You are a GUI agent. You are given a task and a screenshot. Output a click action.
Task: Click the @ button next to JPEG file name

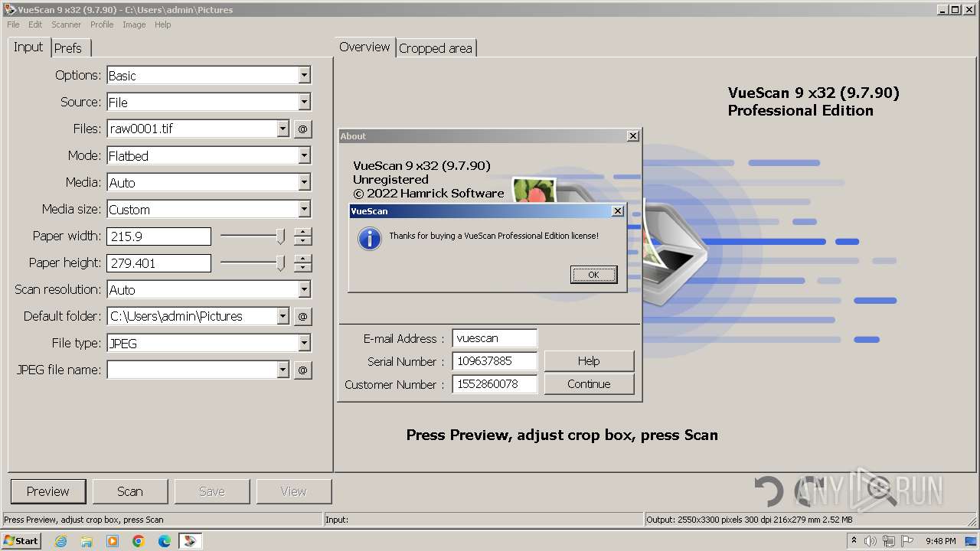[x=302, y=370]
